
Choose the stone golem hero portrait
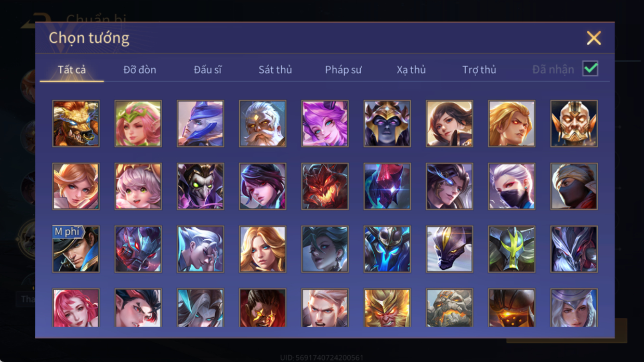[450, 308]
